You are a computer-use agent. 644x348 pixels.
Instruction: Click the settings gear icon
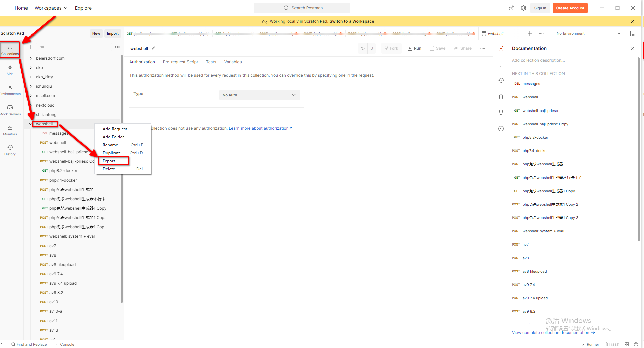(523, 8)
